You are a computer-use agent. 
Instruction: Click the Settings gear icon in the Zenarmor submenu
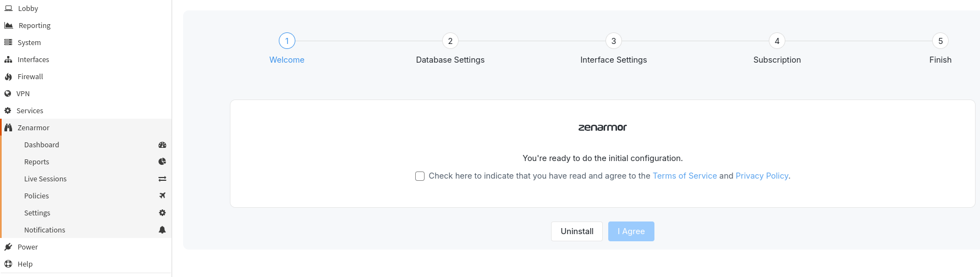tap(162, 213)
